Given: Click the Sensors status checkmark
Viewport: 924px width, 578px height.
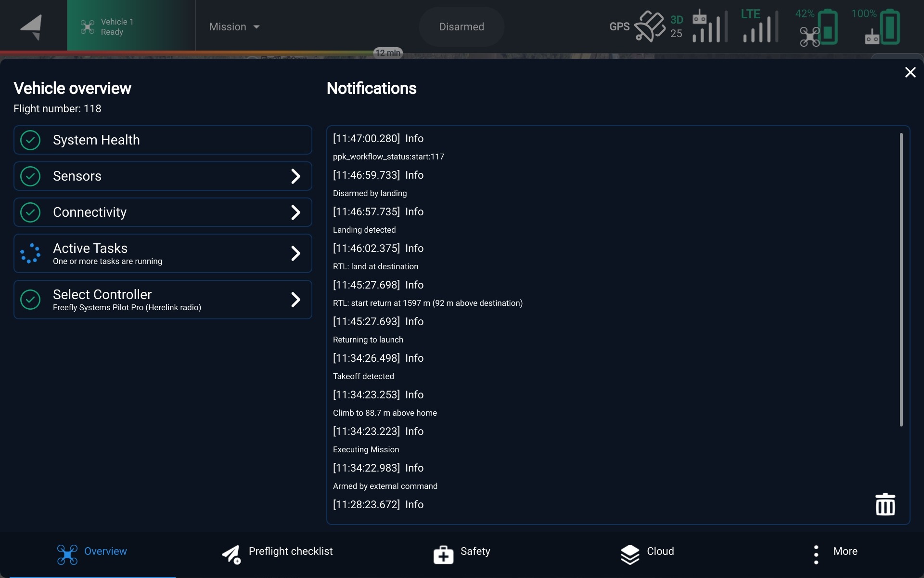Looking at the screenshot, I should 30,176.
